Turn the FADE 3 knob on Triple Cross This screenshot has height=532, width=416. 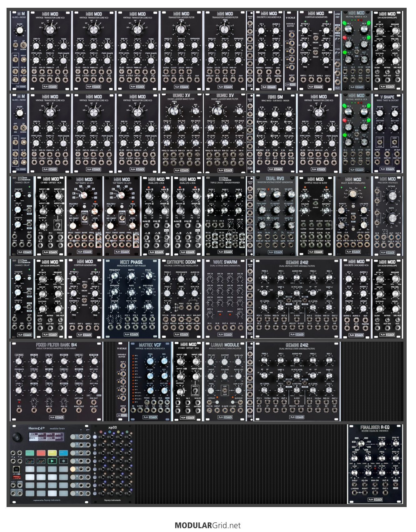coord(239,196)
